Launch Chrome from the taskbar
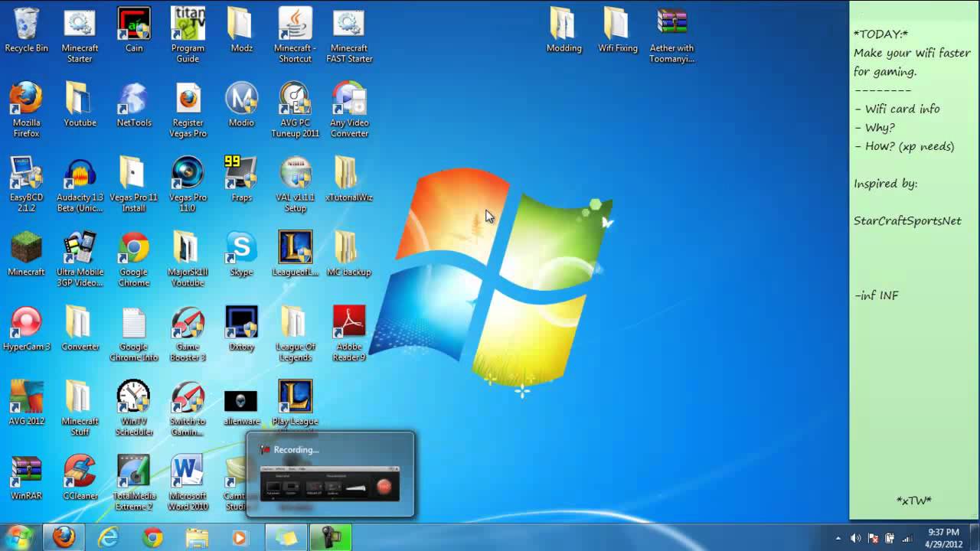 152,538
